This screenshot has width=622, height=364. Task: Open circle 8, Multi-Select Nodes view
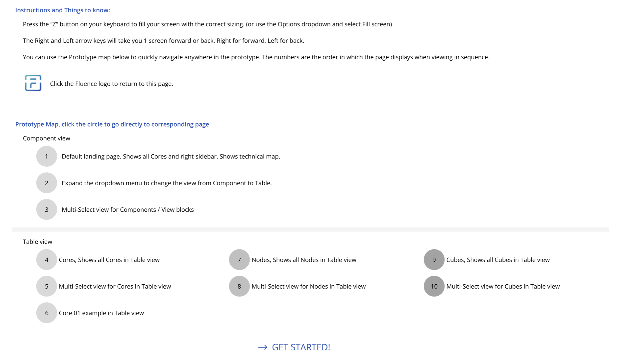239,286
